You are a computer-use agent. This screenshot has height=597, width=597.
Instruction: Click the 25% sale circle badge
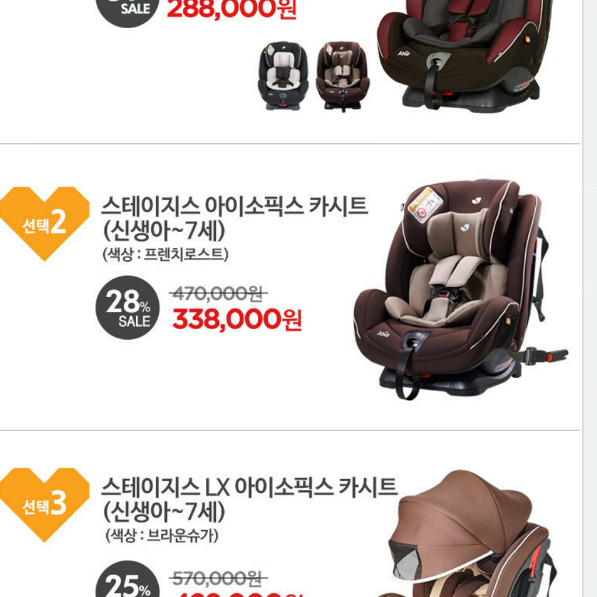[128, 579]
